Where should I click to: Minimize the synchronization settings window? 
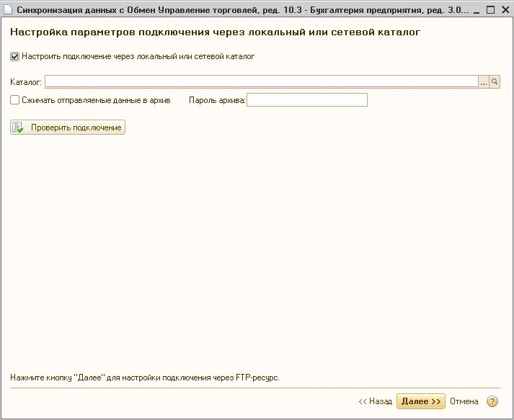coord(474,11)
